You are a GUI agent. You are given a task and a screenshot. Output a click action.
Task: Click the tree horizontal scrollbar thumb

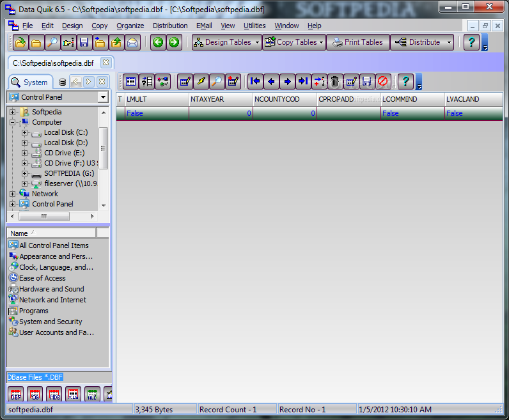point(44,216)
